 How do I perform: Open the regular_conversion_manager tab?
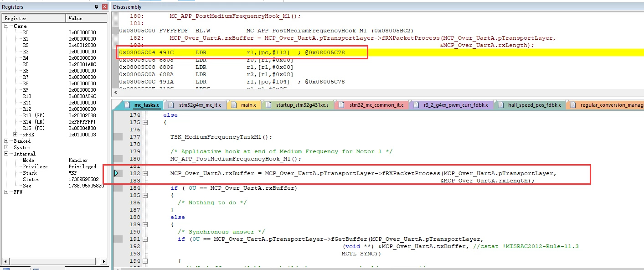coord(606,105)
